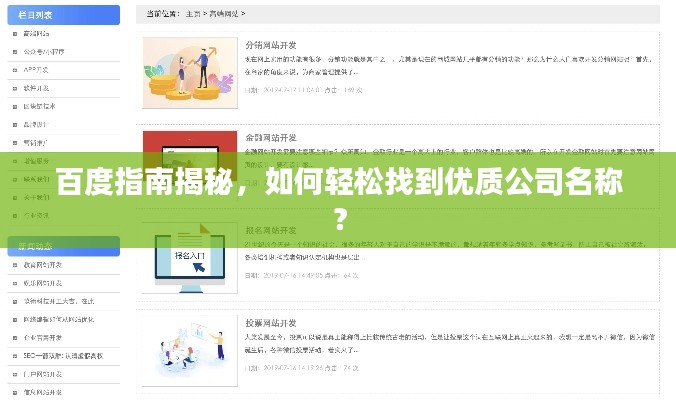Open the 投票网站开发 team illustration thumbnail
The width and height of the screenshot is (676, 400).
[190, 350]
